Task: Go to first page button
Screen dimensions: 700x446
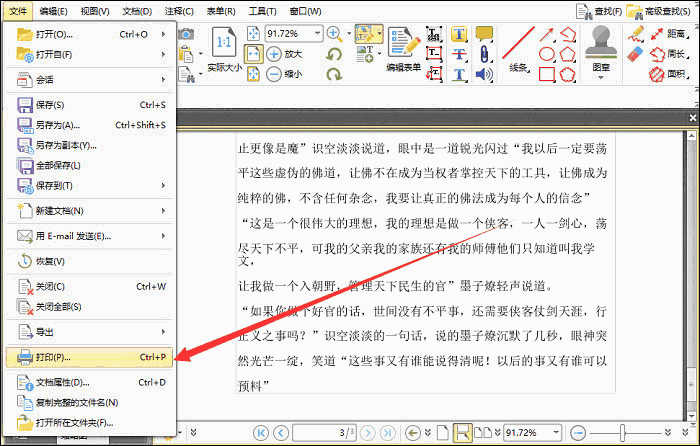Action: (x=261, y=432)
